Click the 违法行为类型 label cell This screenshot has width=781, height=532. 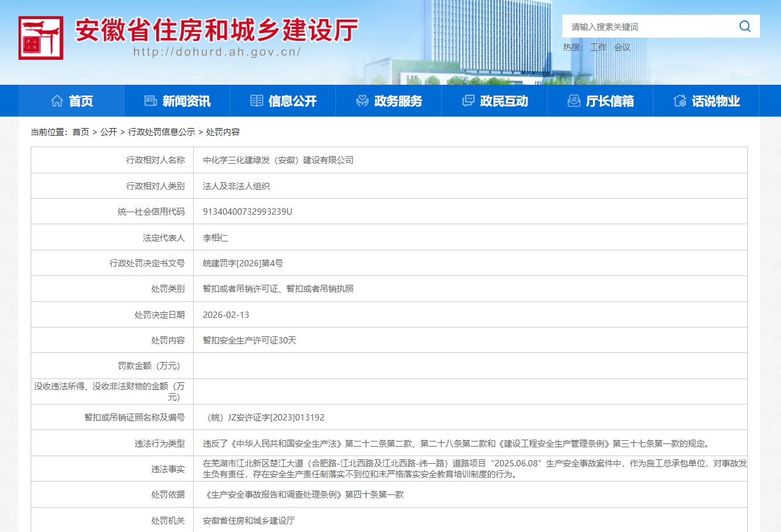[112, 443]
